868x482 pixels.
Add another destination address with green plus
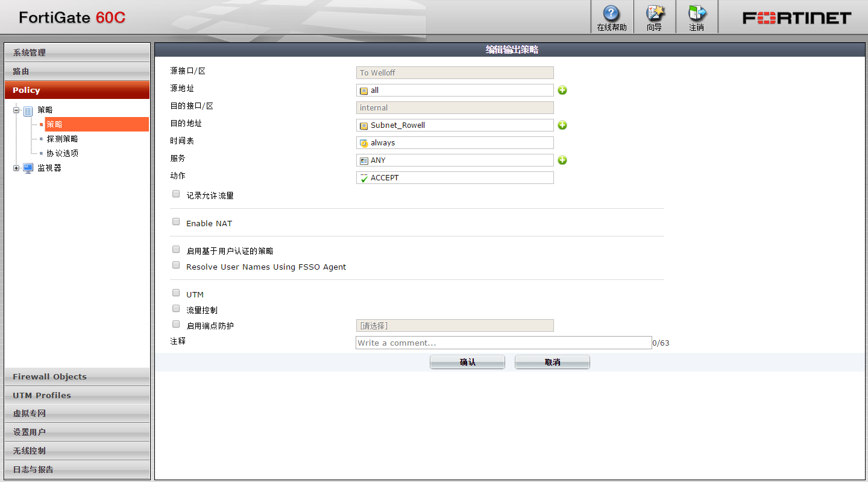(562, 125)
